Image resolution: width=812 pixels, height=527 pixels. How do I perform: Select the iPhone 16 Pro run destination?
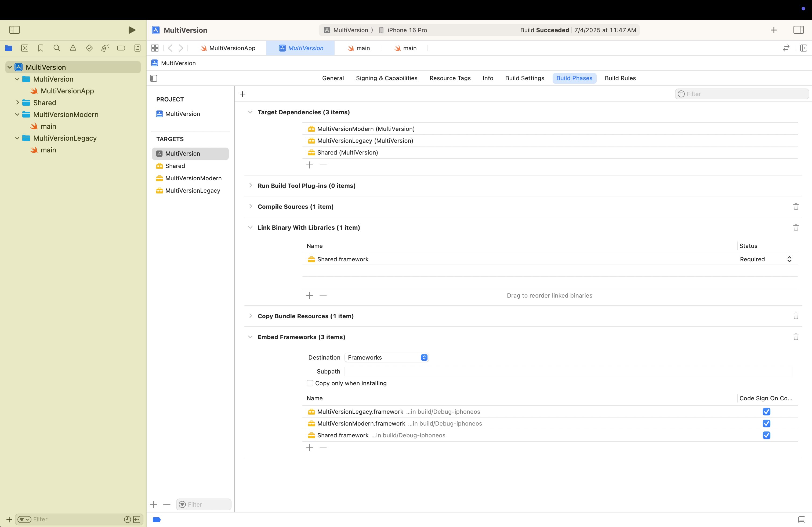(403, 30)
